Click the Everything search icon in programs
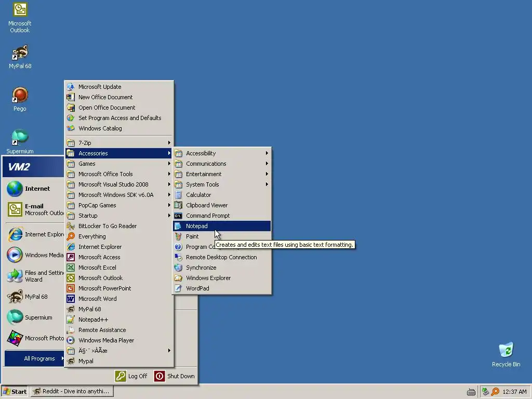The image size is (532, 399). [x=71, y=236]
